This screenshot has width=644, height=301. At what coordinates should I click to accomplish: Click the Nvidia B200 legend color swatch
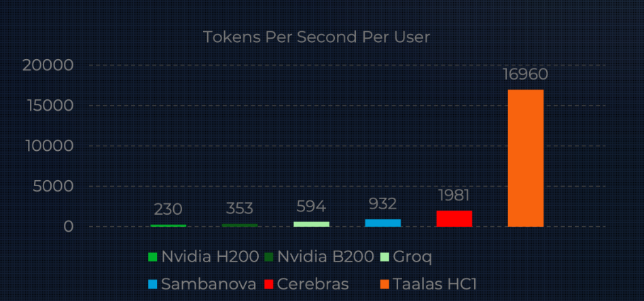coord(269,257)
